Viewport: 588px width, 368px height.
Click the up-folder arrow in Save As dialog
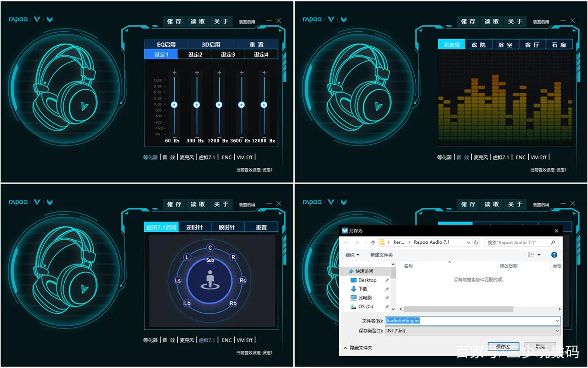pyautogui.click(x=373, y=242)
